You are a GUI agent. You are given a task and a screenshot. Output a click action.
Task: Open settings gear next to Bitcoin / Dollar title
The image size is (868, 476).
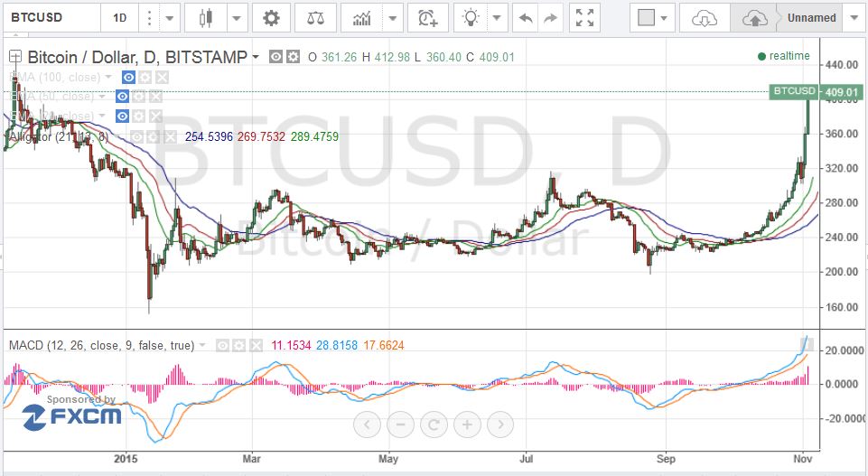pos(293,57)
